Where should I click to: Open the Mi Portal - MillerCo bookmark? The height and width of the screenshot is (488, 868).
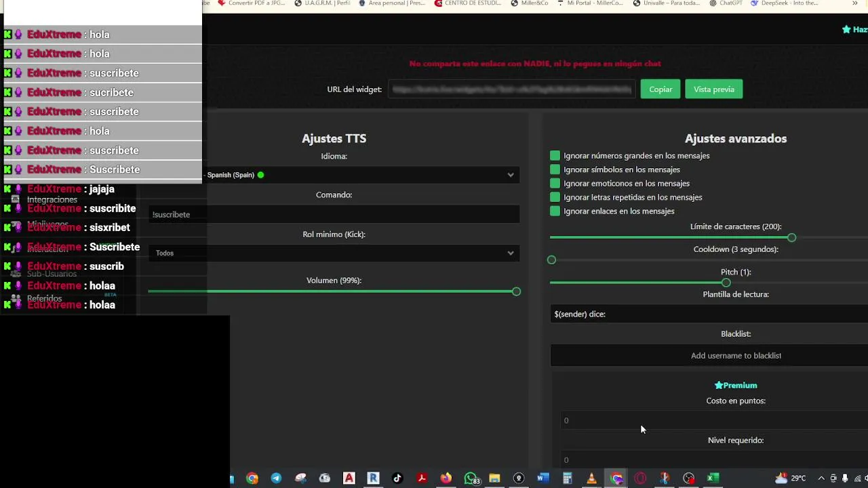pos(590,3)
